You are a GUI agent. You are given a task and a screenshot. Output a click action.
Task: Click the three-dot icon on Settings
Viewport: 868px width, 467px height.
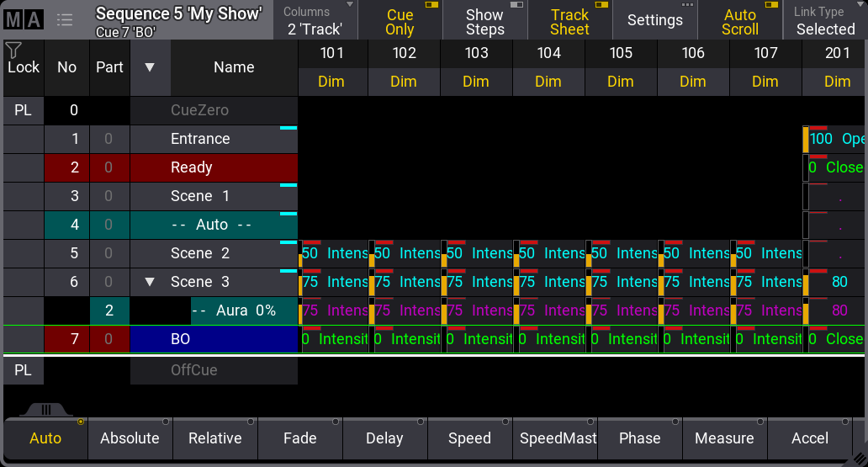687,5
